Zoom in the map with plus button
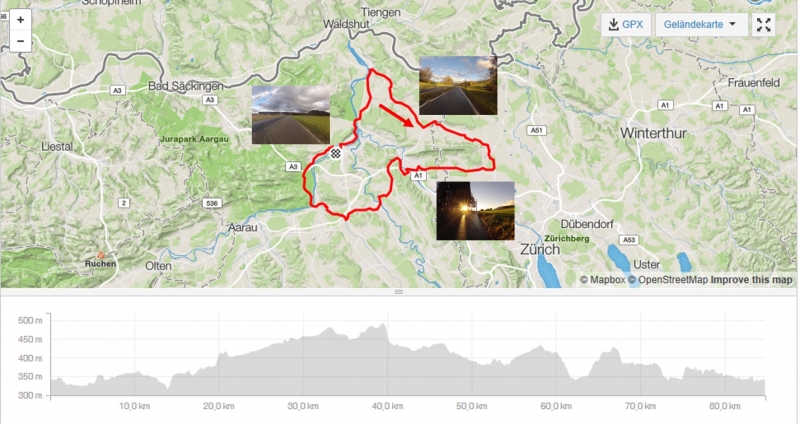 coord(20,20)
